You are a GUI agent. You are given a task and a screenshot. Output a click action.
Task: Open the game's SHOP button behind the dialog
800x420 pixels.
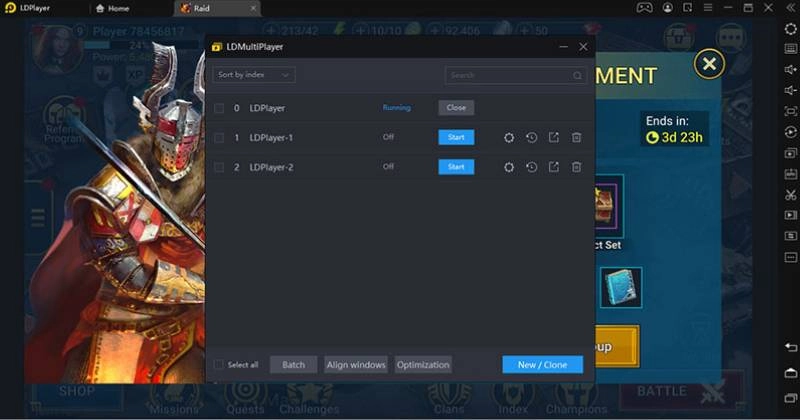77,392
